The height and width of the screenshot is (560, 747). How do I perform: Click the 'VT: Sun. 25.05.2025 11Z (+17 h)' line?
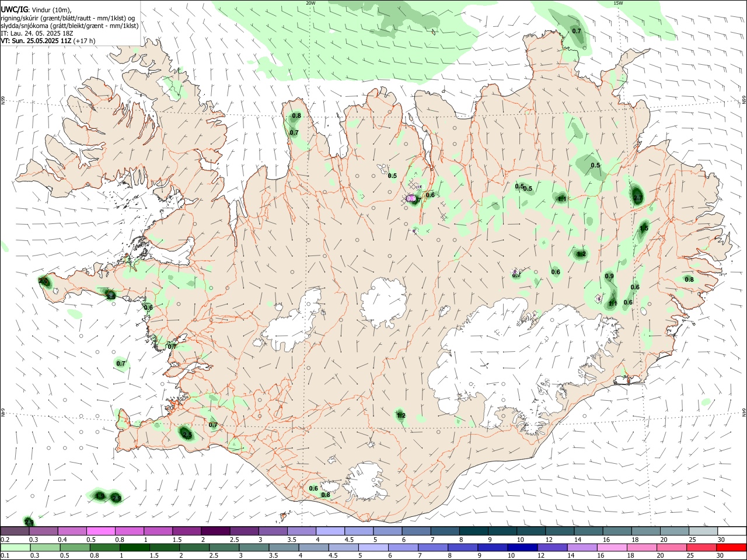[x=48, y=41]
